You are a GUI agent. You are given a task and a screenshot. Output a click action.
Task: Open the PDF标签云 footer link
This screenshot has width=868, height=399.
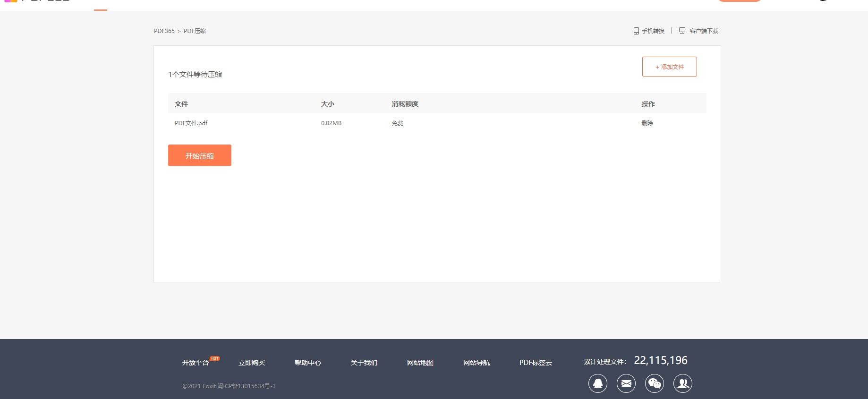[x=535, y=363]
